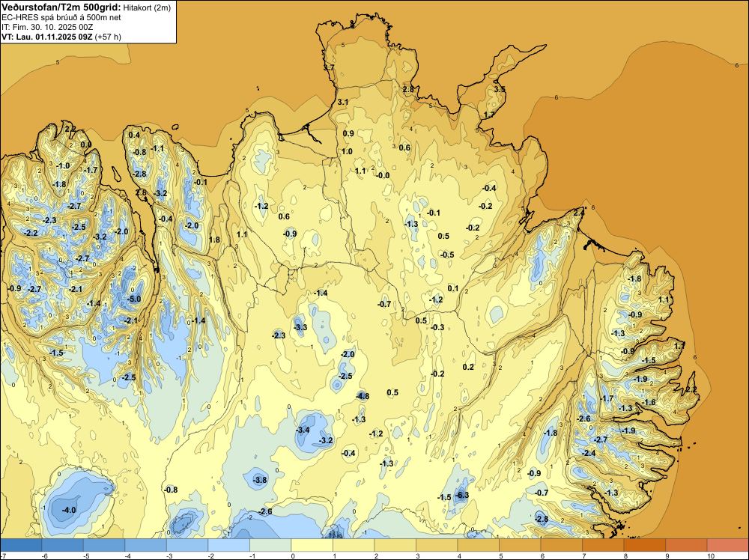Click the -3.3 temperature value
749x560 pixels.
tap(300, 327)
